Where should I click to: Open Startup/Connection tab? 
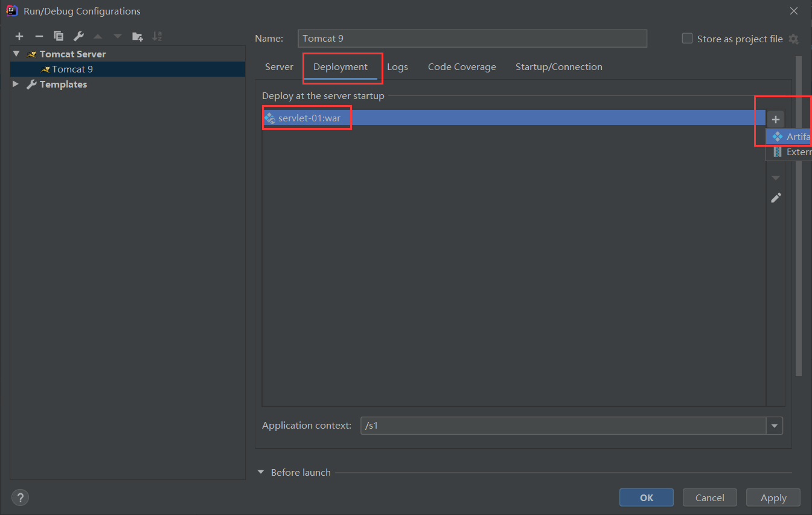pyautogui.click(x=559, y=67)
